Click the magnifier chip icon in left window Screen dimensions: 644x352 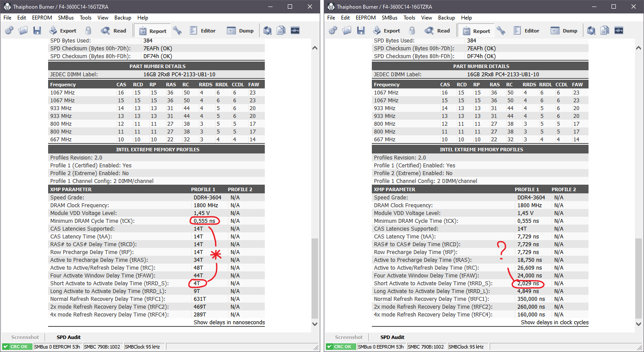(267, 30)
